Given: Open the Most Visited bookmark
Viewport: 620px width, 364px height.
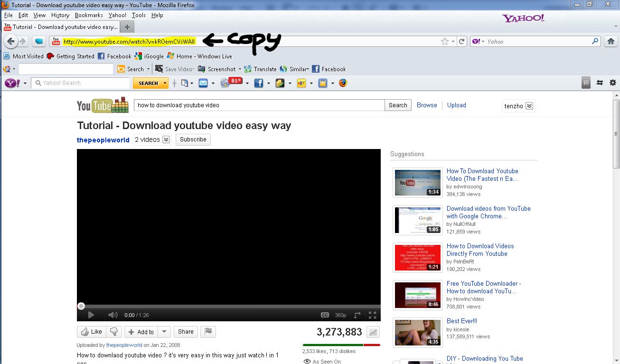Looking at the screenshot, I should click(x=23, y=56).
